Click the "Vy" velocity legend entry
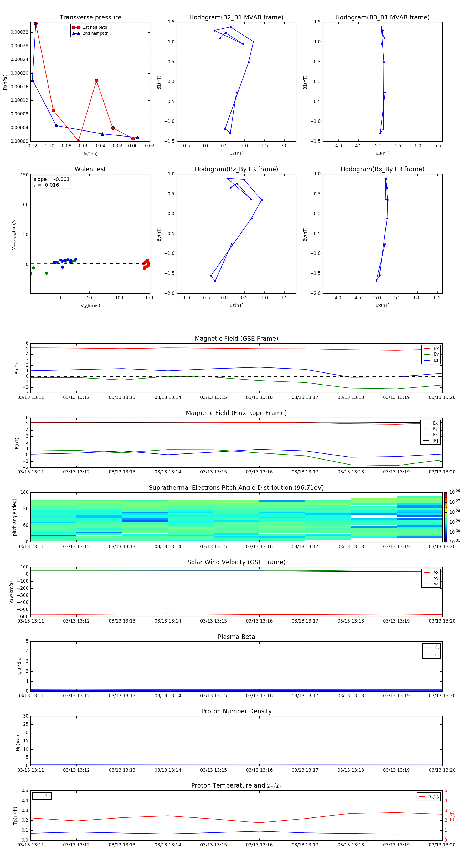Image resolution: width=473 pixels, height=868 pixels. click(x=431, y=578)
